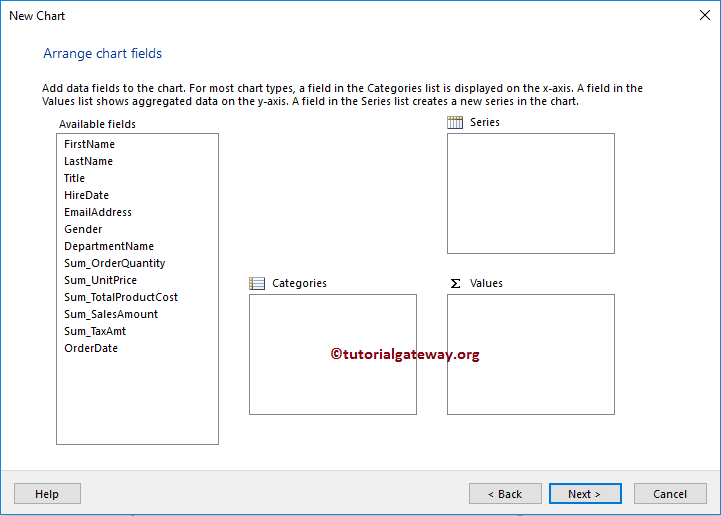Click the Values label text
721x516 pixels.
[x=486, y=283]
